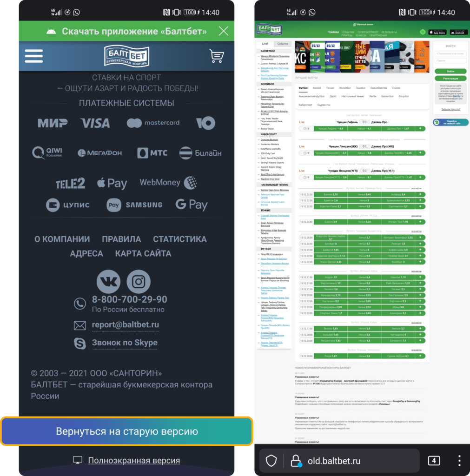Click the App Store download badge
The image size is (470, 476).
click(x=437, y=33)
